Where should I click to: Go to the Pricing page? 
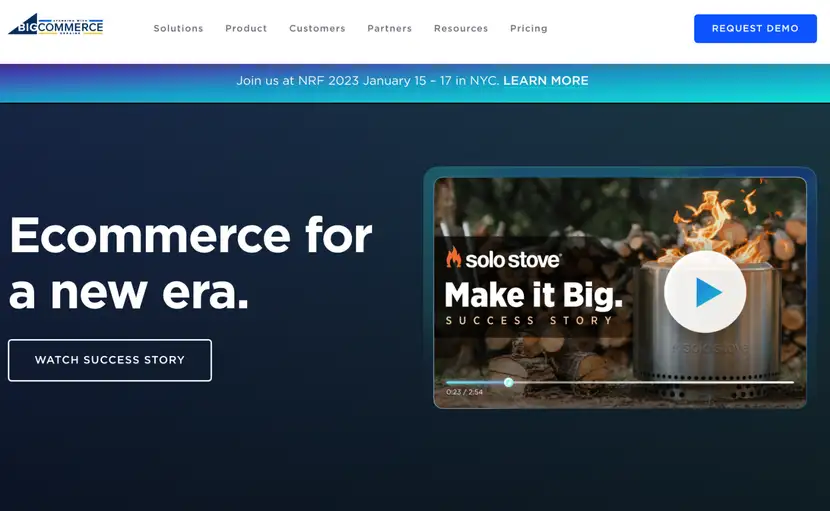(x=529, y=29)
